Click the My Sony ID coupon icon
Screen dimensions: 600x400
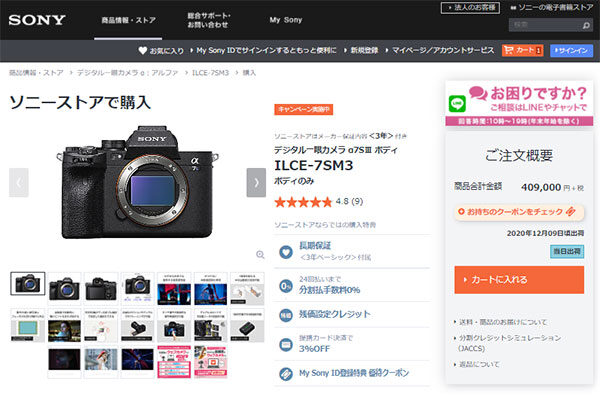tap(285, 374)
